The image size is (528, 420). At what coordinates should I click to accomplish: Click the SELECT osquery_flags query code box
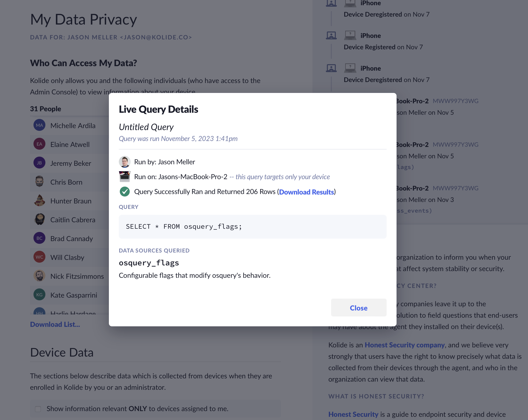coord(252,227)
